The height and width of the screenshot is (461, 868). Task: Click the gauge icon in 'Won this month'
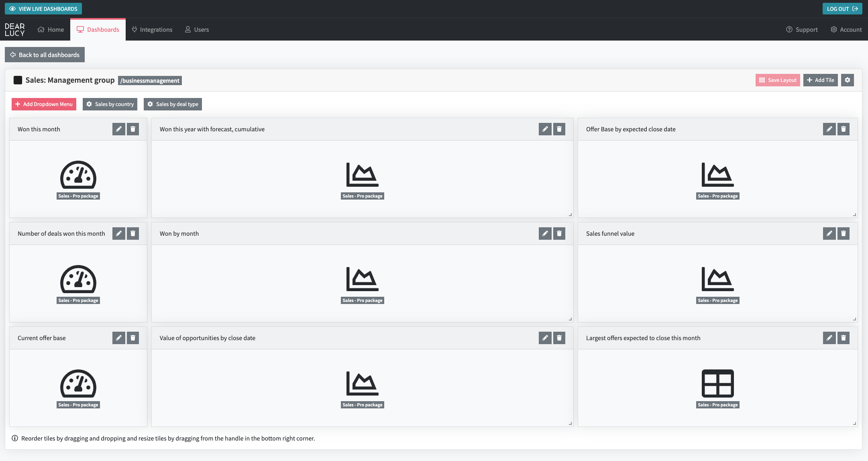click(x=78, y=175)
